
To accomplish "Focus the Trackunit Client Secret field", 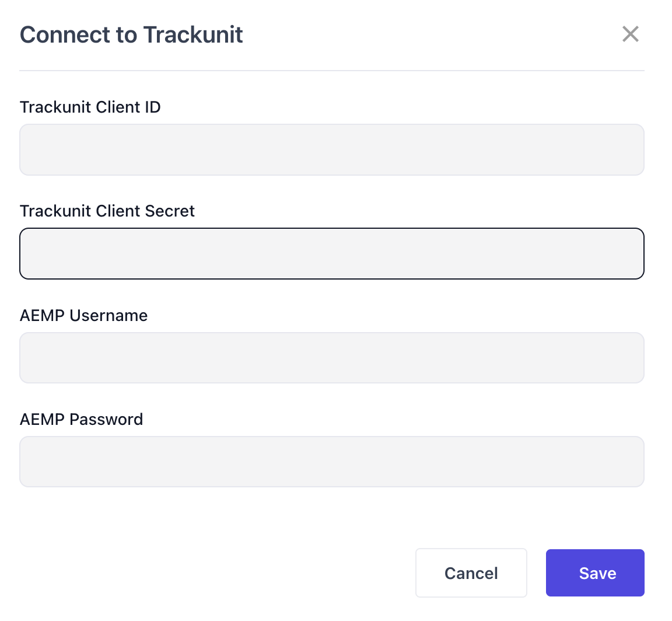I will click(x=331, y=253).
